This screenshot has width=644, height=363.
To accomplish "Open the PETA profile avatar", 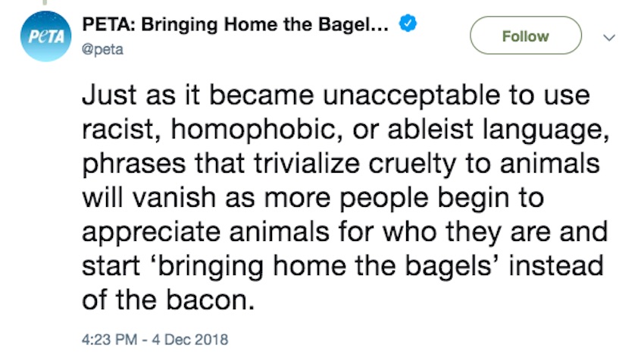I will 45,36.
